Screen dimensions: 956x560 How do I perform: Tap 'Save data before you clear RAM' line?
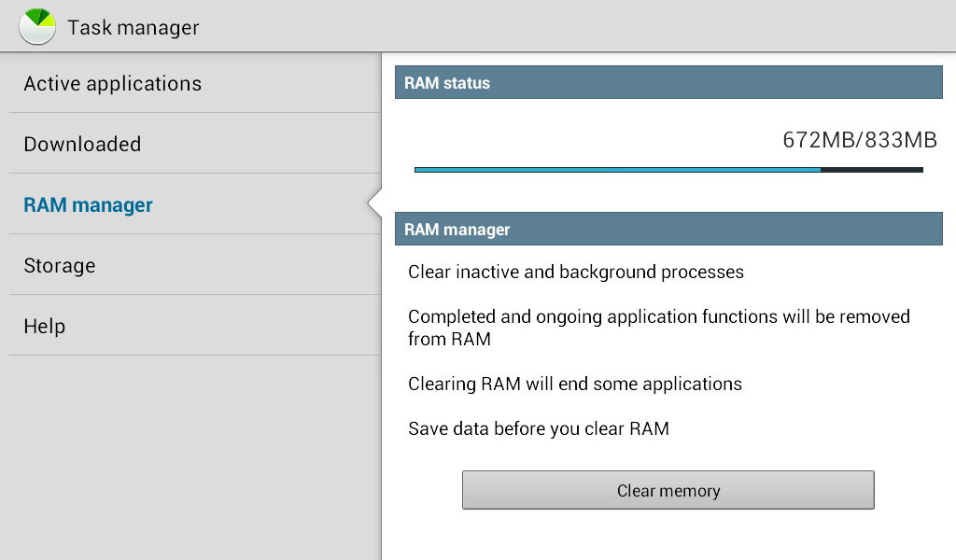point(539,429)
